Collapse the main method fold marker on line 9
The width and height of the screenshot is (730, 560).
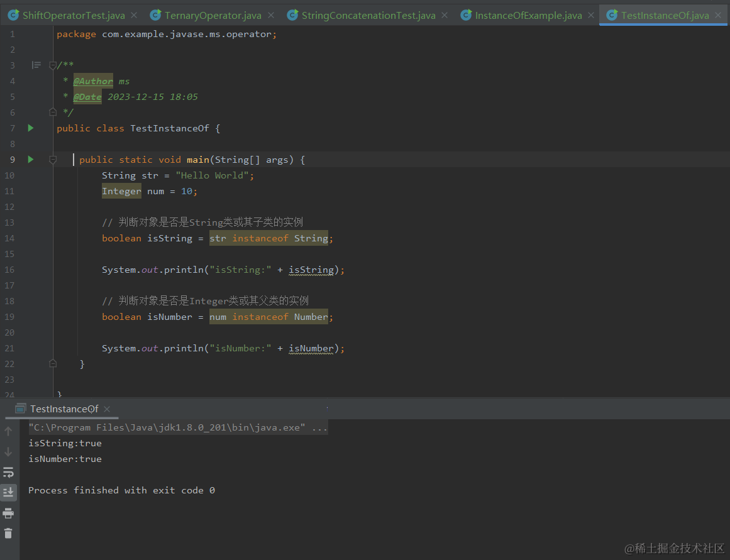(x=53, y=160)
